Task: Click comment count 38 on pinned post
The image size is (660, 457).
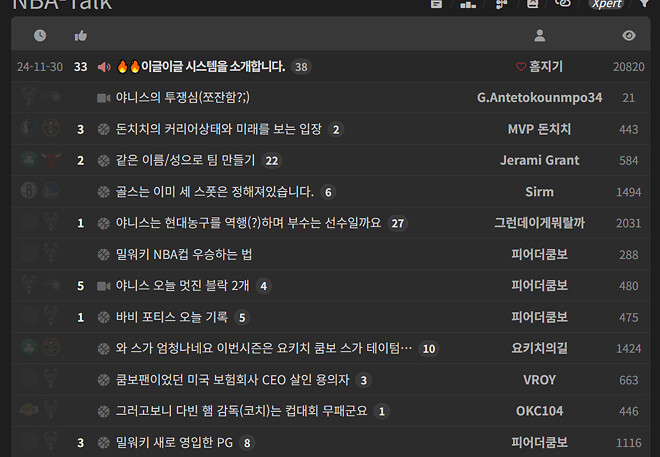Action: [301, 67]
